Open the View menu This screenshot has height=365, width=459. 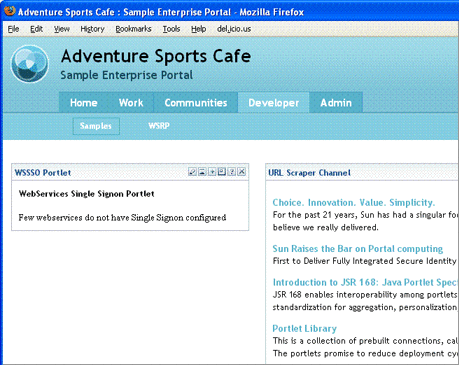tap(62, 29)
